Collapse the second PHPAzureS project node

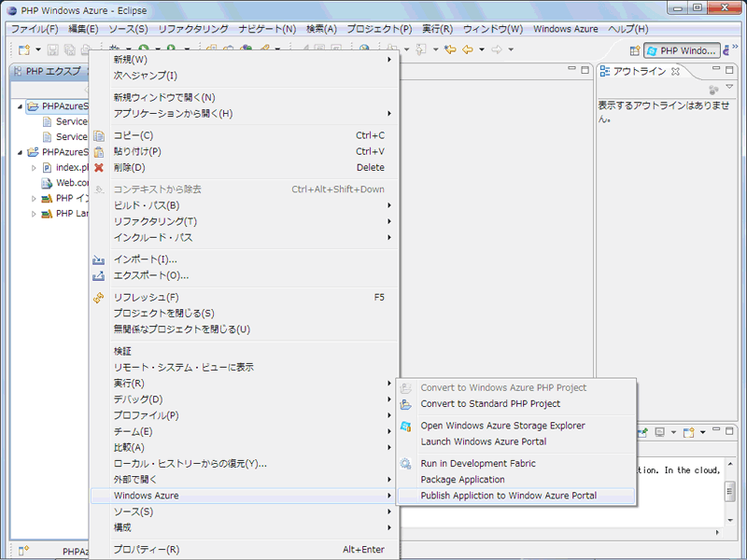(20, 152)
